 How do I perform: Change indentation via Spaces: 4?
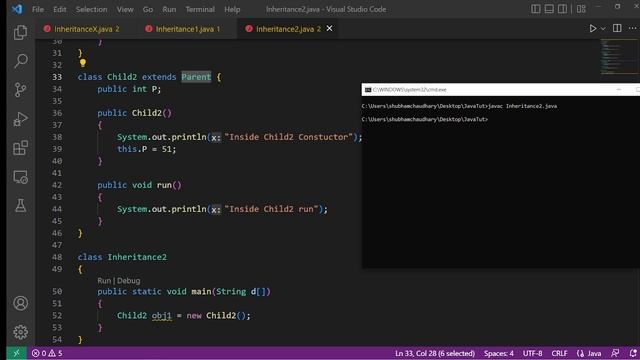click(498, 353)
